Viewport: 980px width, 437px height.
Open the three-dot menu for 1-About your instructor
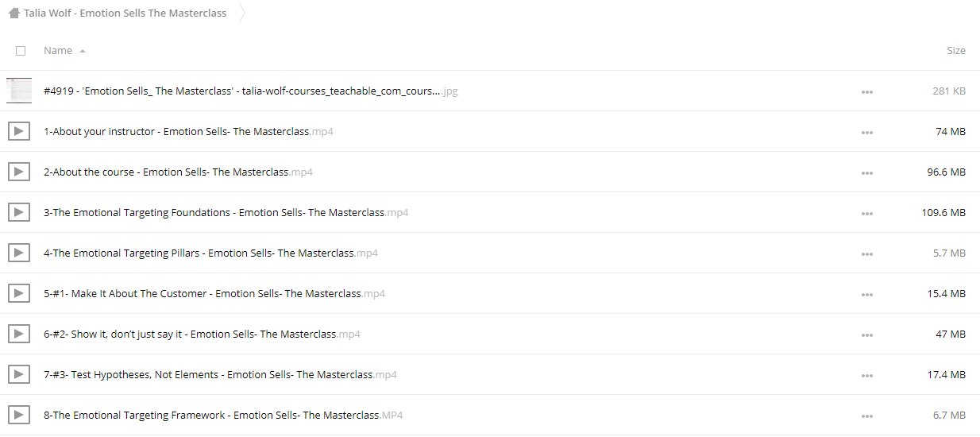pos(866,132)
